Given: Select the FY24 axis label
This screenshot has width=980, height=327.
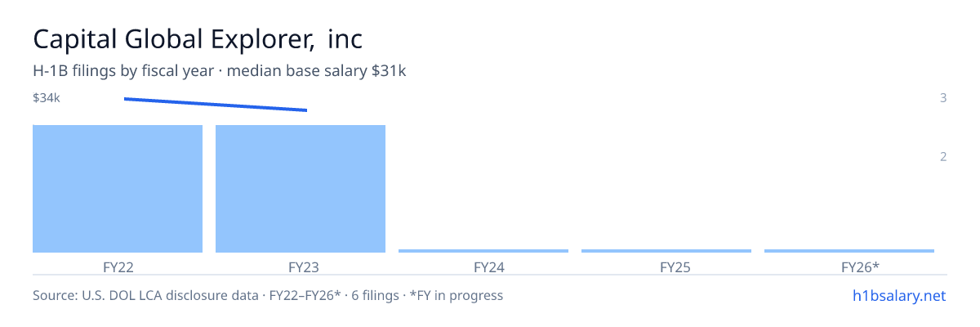Looking at the screenshot, I should click(x=483, y=267).
